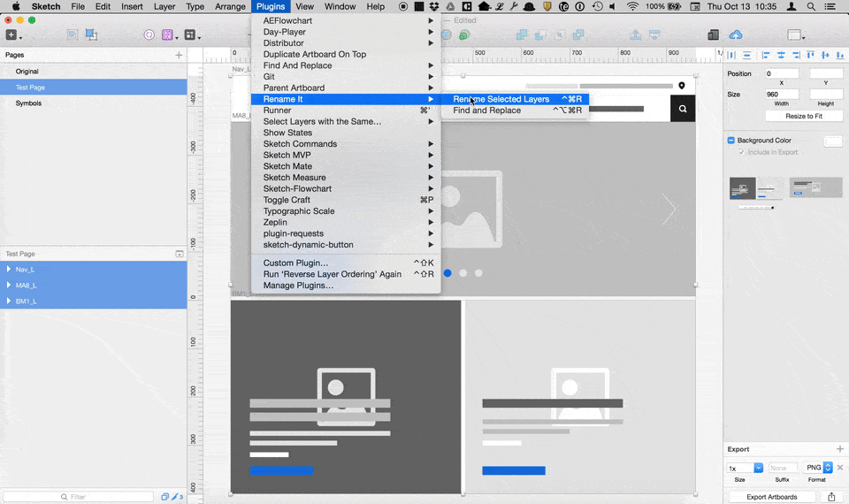The width and height of the screenshot is (849, 504).
Task: Click the Mirror toolbar icon
Action: [x=713, y=35]
